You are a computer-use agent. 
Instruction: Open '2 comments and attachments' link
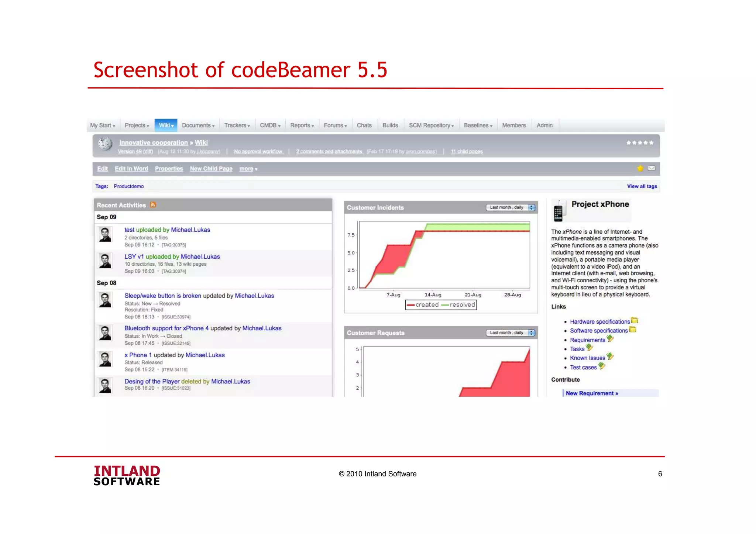pos(330,152)
